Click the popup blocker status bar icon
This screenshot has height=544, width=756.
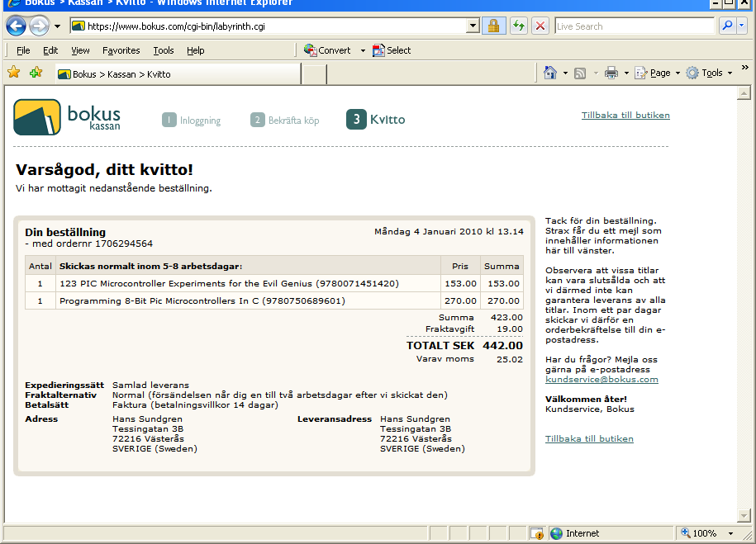(x=536, y=533)
